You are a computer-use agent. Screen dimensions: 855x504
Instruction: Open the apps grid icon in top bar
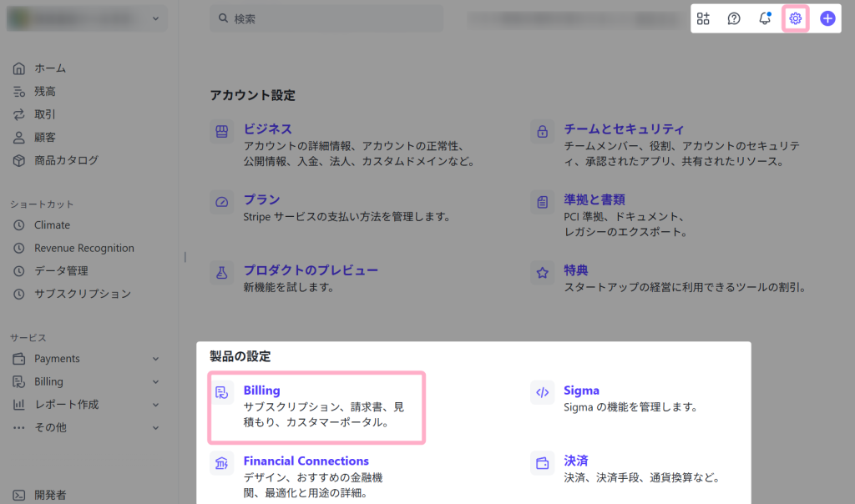tap(703, 18)
